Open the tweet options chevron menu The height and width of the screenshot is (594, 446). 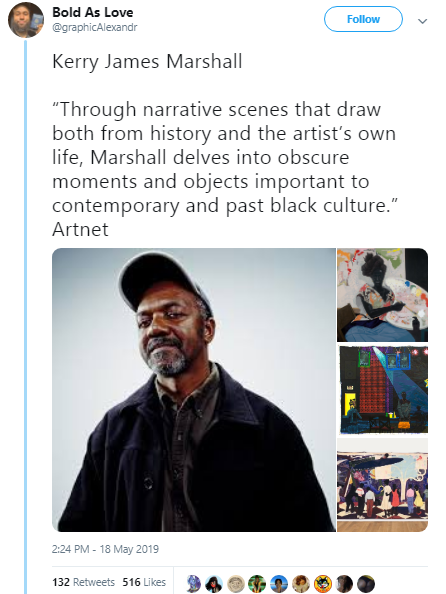pos(422,21)
